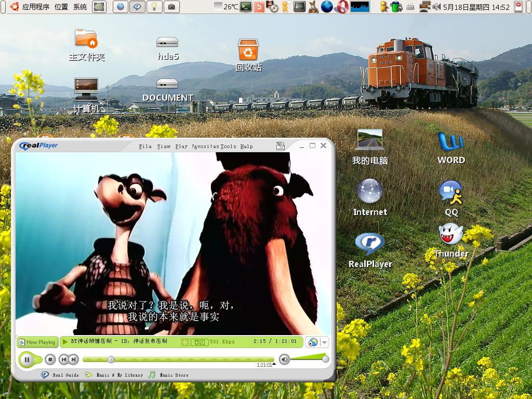This screenshot has width=532, height=399.
Task: Switch RealPlayer to compact mode icon
Action: coord(280,146)
